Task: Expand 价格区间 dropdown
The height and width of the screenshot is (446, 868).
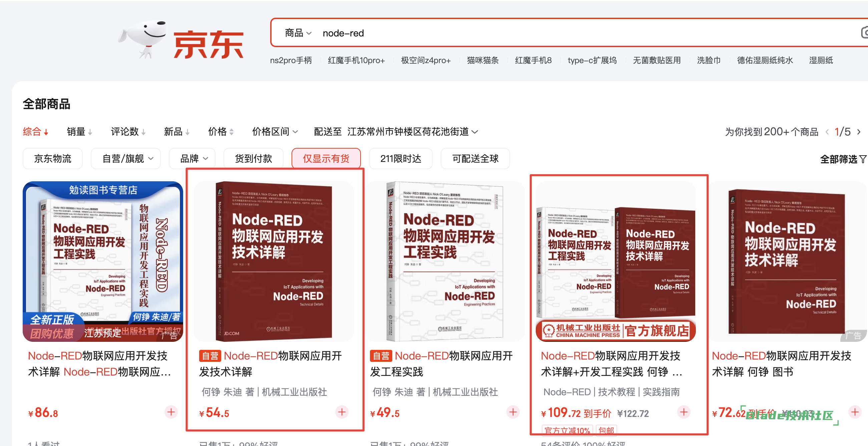Action: tap(275, 132)
